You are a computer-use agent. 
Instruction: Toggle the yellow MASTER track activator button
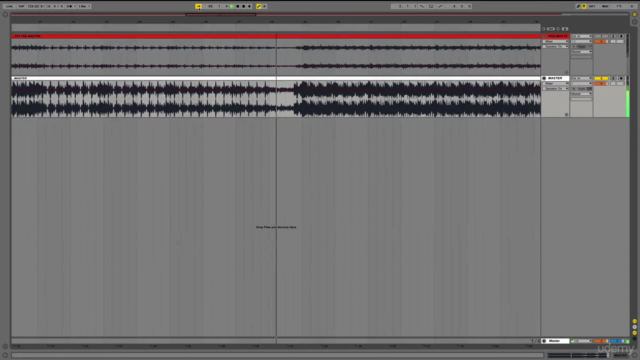click(x=601, y=78)
